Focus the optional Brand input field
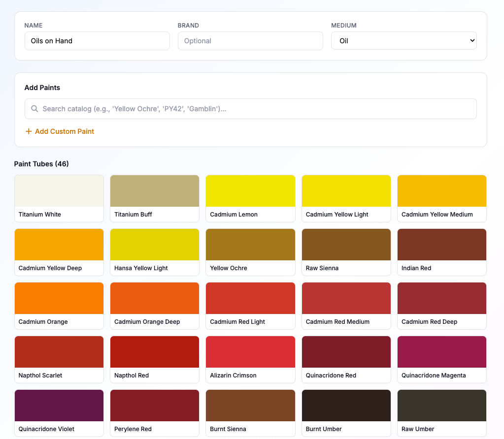This screenshot has height=439, width=504. (x=250, y=41)
